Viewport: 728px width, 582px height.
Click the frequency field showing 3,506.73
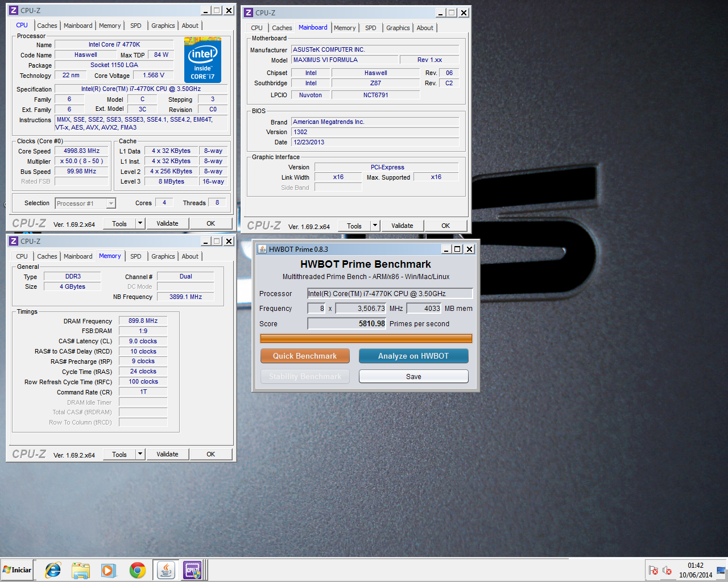[x=361, y=308]
